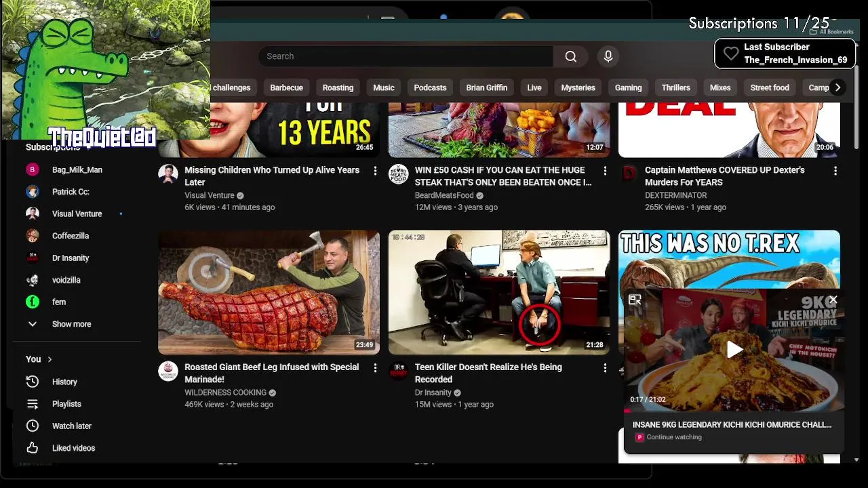Screen dimensions: 868x488
Task: Open Visual Venture sidebar subscription
Action: [77, 213]
